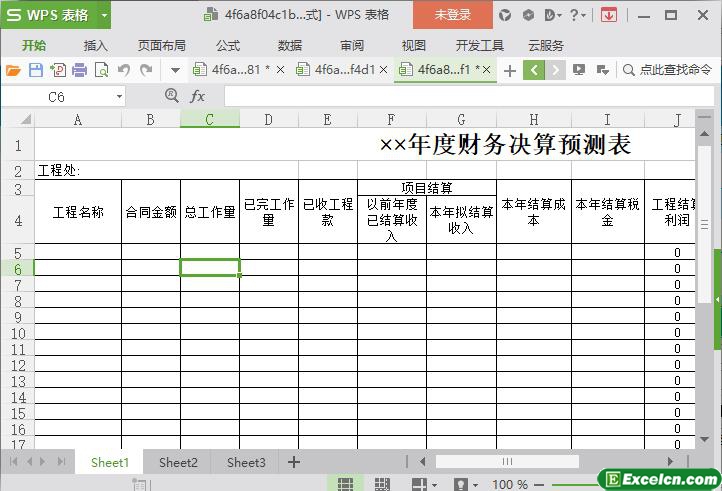Open the 插入 ribbon tab
722x491 pixels.
(95, 46)
